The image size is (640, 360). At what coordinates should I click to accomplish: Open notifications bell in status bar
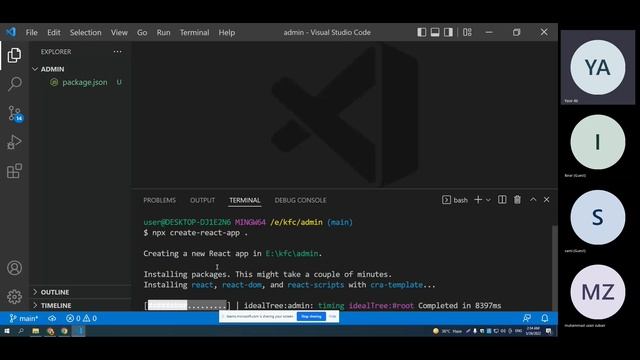pyautogui.click(x=545, y=318)
